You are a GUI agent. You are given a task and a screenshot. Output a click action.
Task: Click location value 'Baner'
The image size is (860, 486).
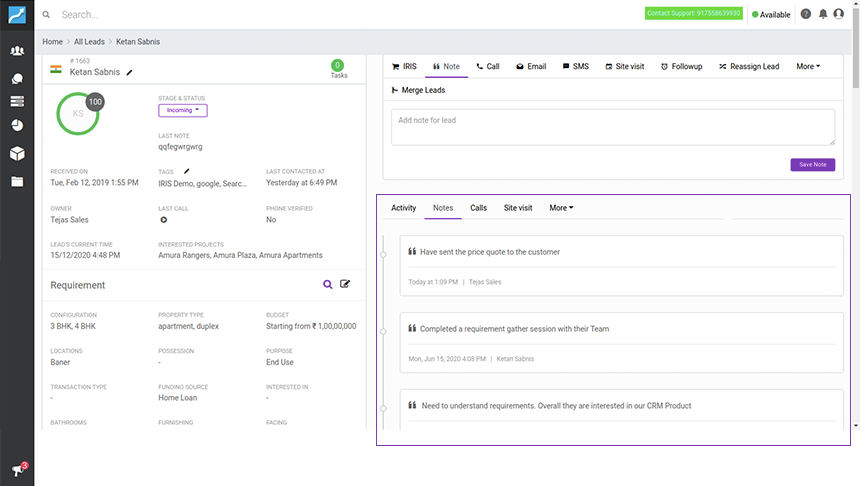[x=60, y=362]
